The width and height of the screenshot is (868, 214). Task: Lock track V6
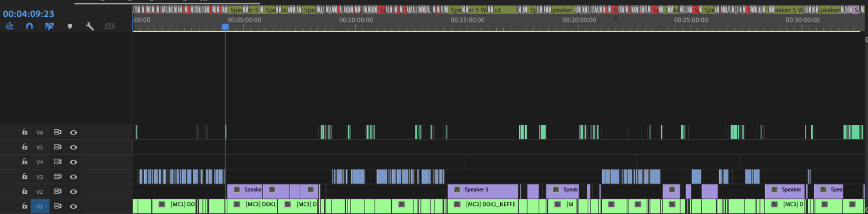click(25, 132)
